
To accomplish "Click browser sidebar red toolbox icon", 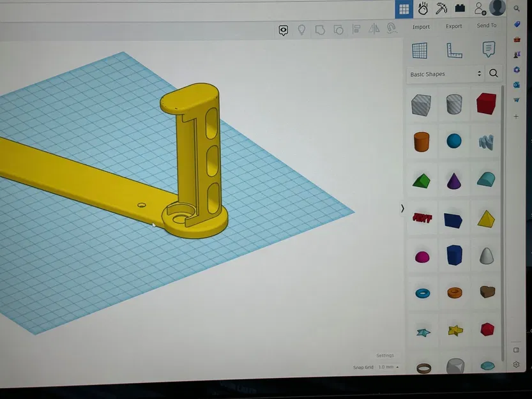I will coord(517,40).
